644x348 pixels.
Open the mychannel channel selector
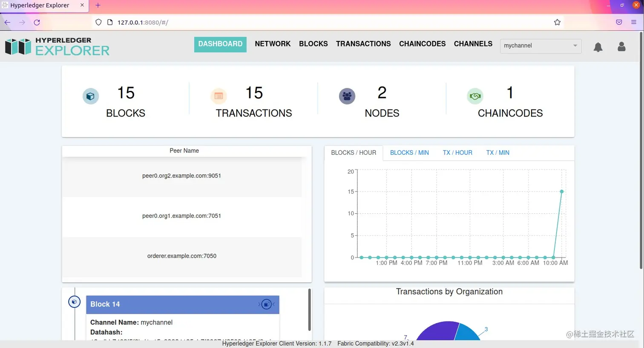(540, 46)
